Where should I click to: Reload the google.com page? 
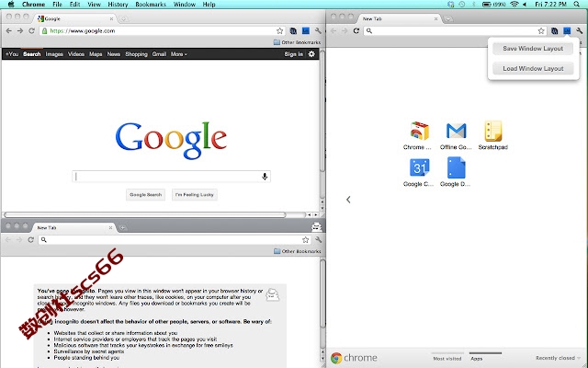click(x=31, y=31)
